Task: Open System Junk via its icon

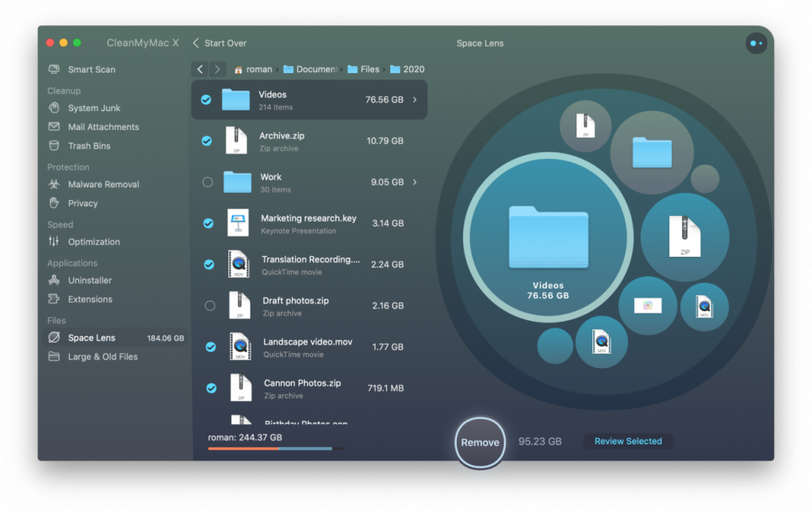Action: point(54,108)
